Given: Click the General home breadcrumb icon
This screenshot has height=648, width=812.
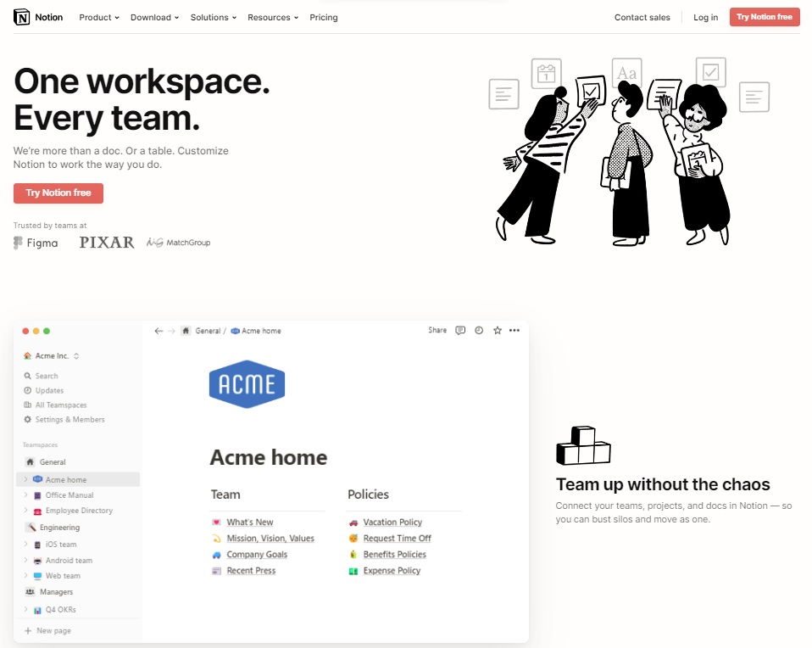Looking at the screenshot, I should coord(186,331).
